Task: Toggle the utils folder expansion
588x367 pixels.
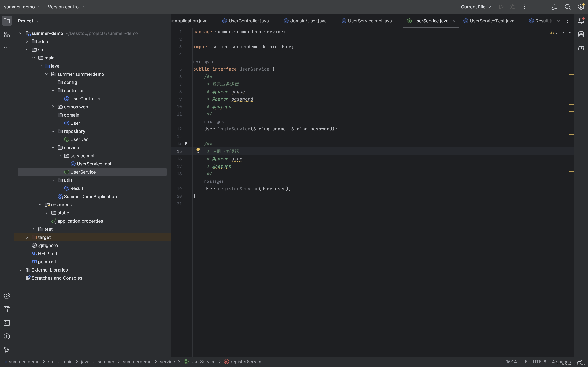Action: (x=53, y=180)
